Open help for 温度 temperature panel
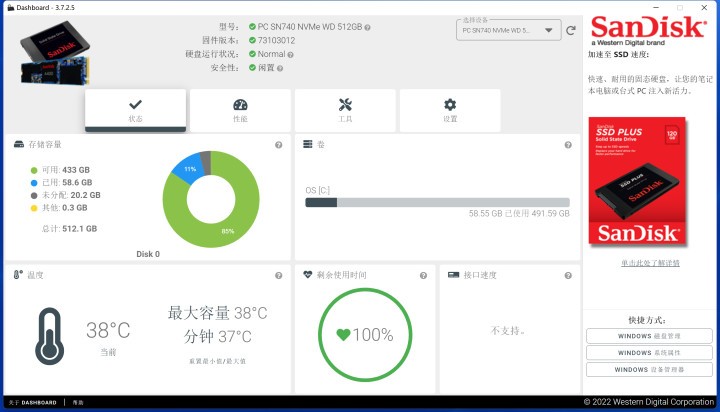Screen dimensions: 720x412 point(278,276)
